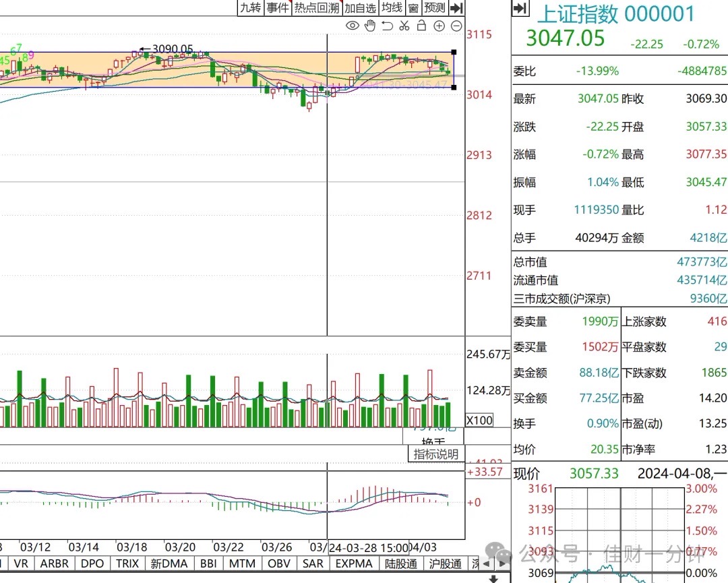Open the 预测 forecast button
This screenshot has width=728, height=583.
point(435,8)
